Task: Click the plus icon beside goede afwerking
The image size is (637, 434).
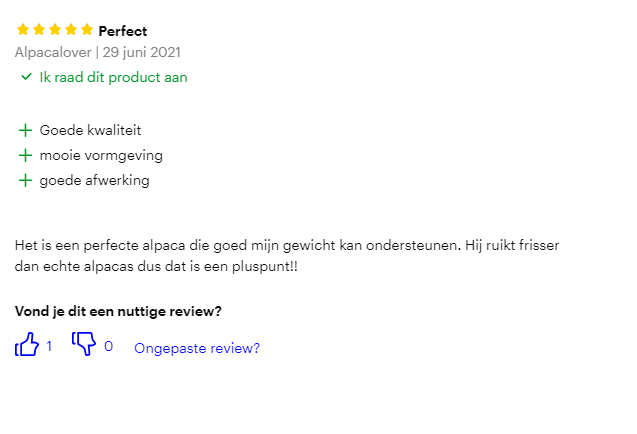Action: [25, 181]
